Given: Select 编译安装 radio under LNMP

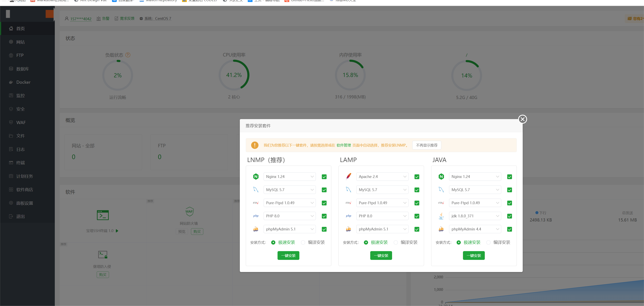Looking at the screenshot, I should [x=303, y=242].
